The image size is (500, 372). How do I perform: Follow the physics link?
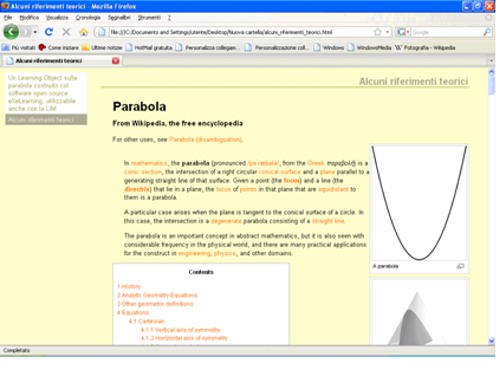[225, 253]
